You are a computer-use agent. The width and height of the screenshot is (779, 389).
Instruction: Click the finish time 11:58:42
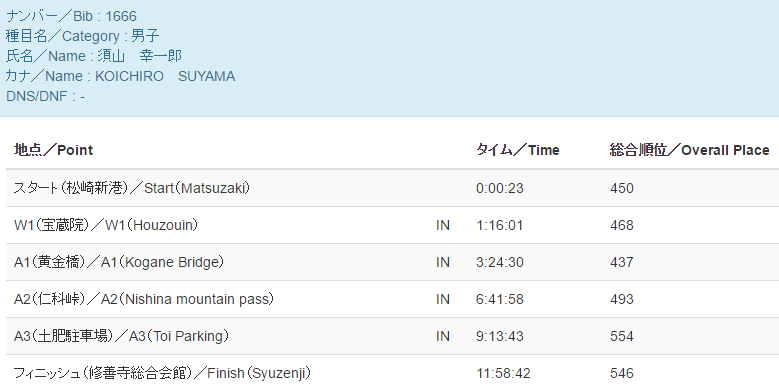pos(503,373)
